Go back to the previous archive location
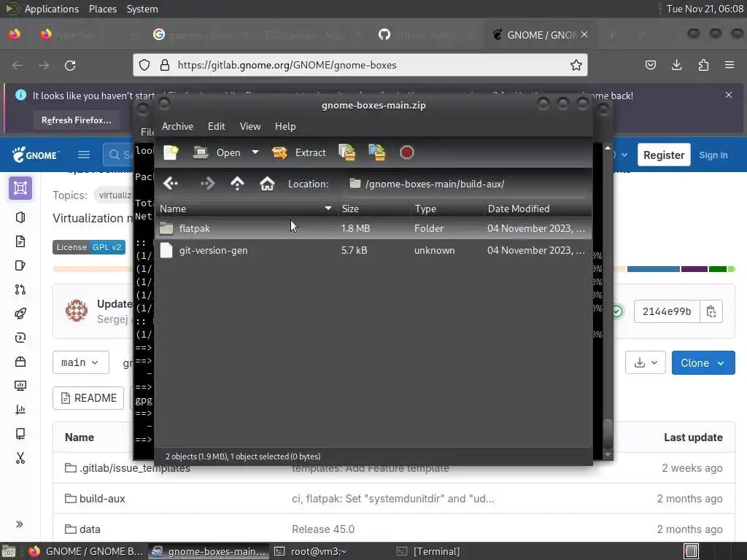Image resolution: width=747 pixels, height=560 pixels. pyautogui.click(x=171, y=183)
